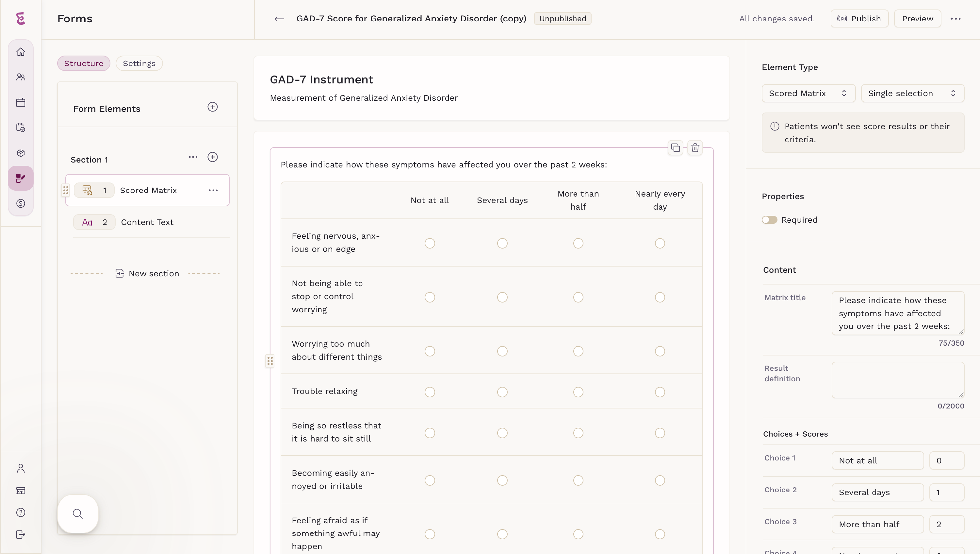Select Not at all for Trouble relaxing
This screenshot has height=554, width=980.
(430, 392)
